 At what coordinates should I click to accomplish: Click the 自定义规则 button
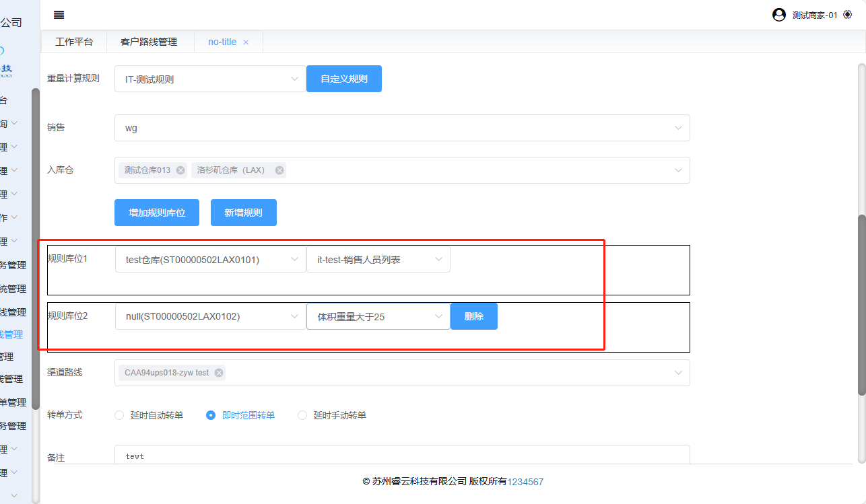(x=343, y=79)
